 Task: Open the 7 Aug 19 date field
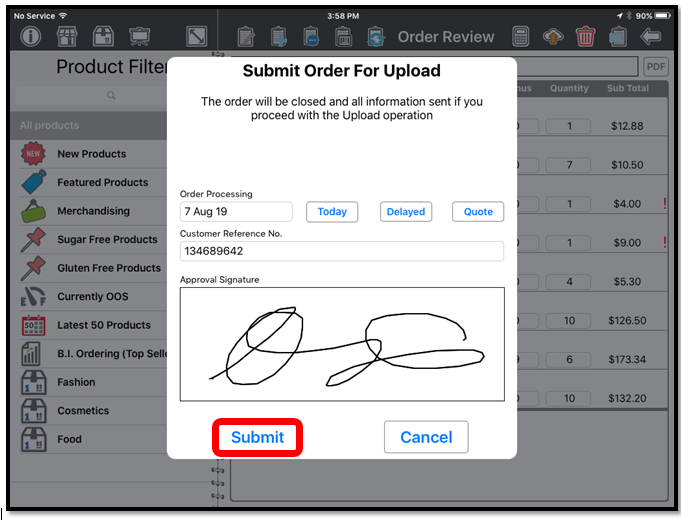tap(236, 212)
